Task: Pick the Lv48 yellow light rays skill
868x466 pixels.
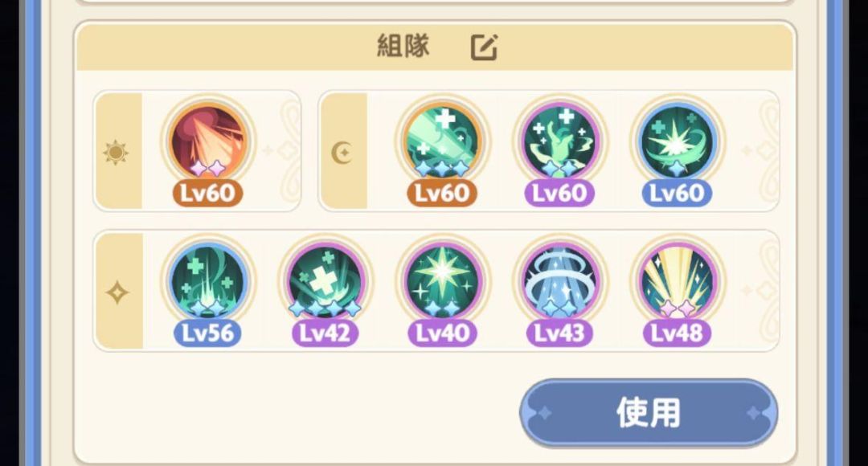Action: point(677,281)
